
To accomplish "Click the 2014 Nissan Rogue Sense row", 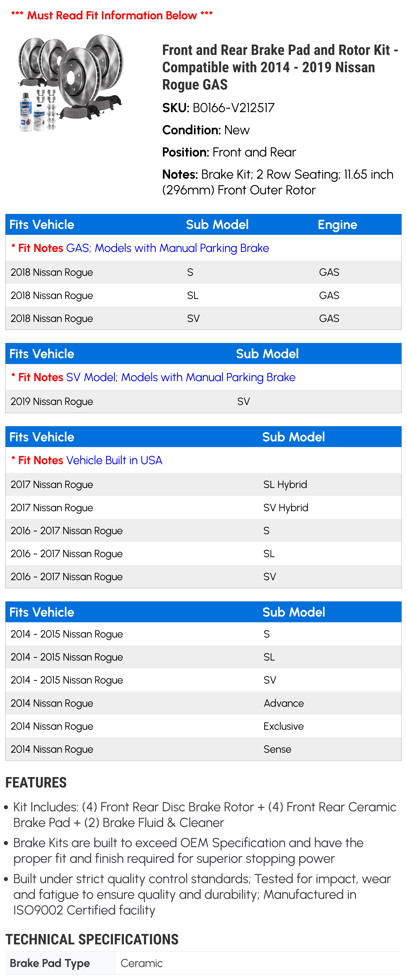I will click(203, 749).
